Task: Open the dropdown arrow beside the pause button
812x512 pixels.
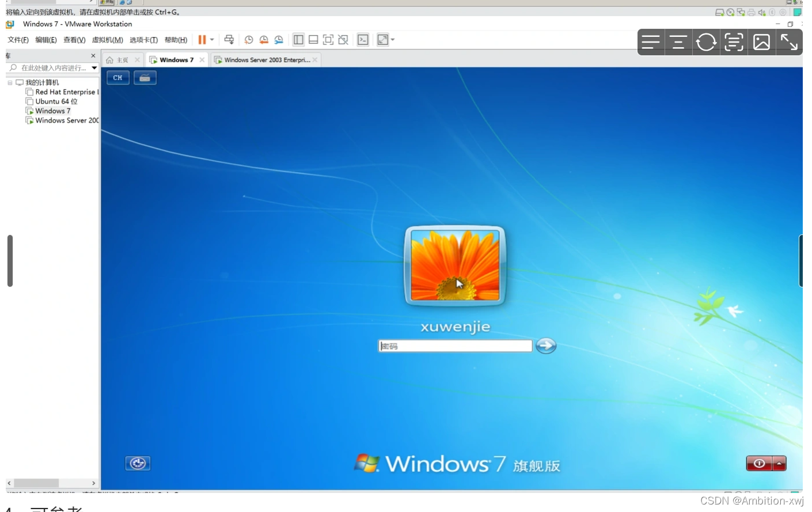Action: tap(212, 40)
